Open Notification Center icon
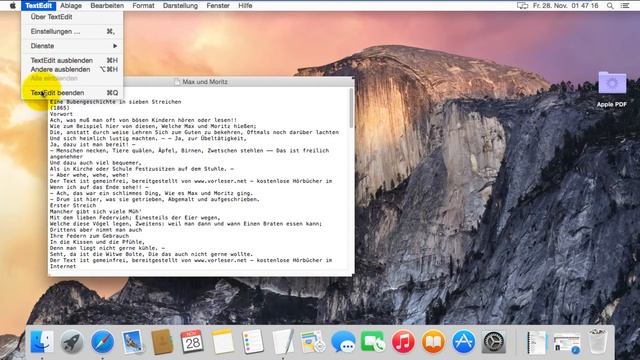The height and width of the screenshot is (360, 640). (625, 6)
